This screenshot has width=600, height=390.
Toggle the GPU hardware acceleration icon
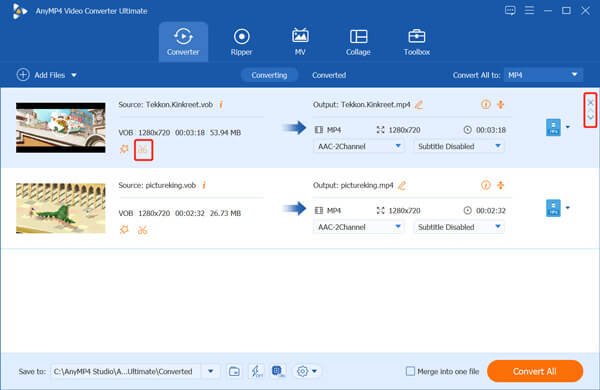coord(278,371)
